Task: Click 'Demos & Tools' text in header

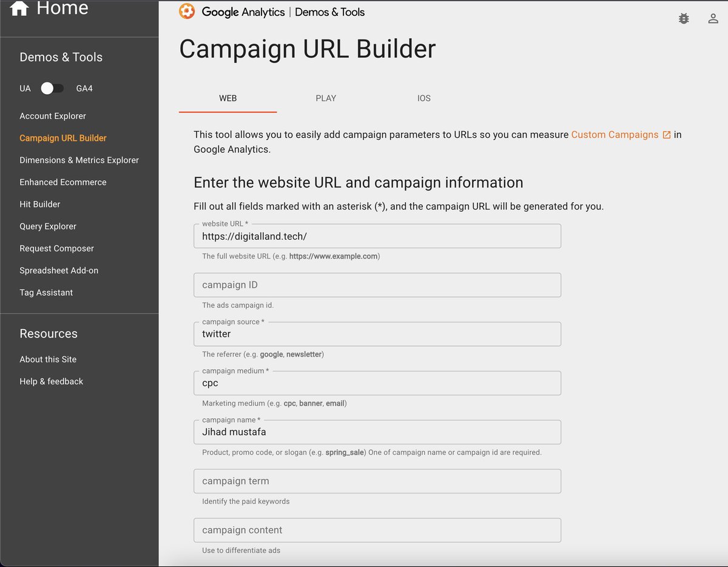Action: click(330, 12)
